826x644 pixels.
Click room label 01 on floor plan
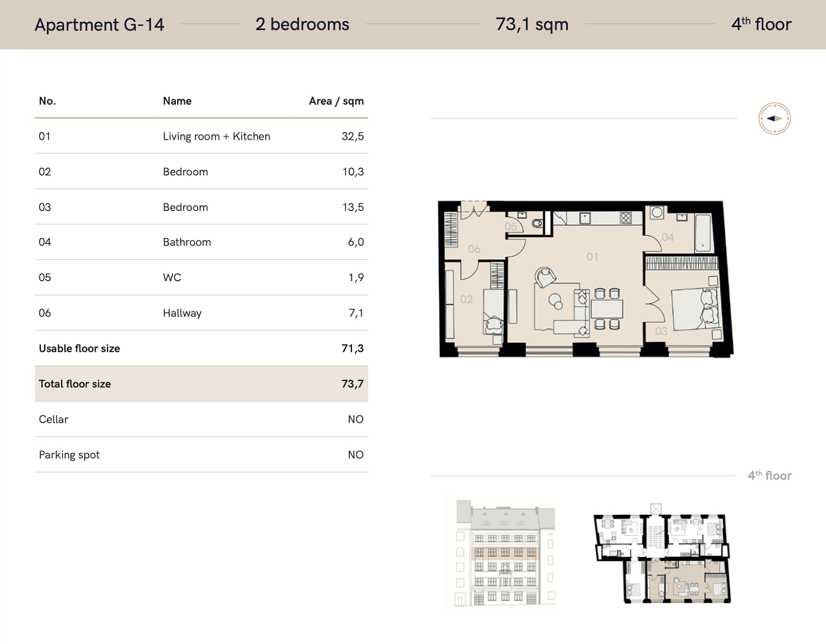coord(592,257)
